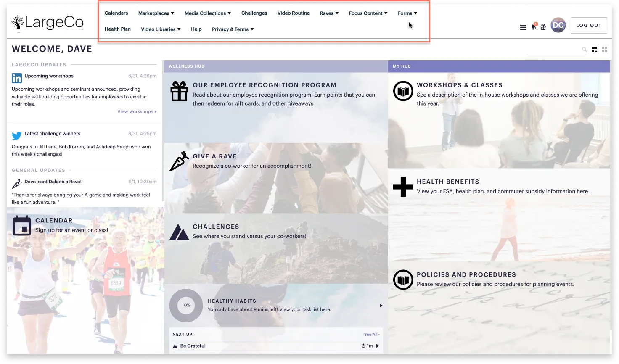619x364 pixels.
Task: Click the Be Grateful task name
Action: coord(193,346)
